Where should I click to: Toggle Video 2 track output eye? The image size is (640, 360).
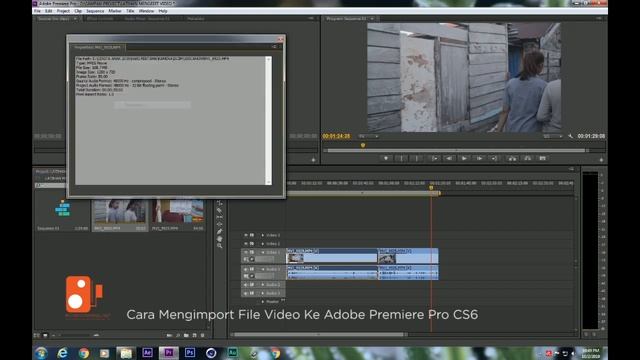[246, 244]
